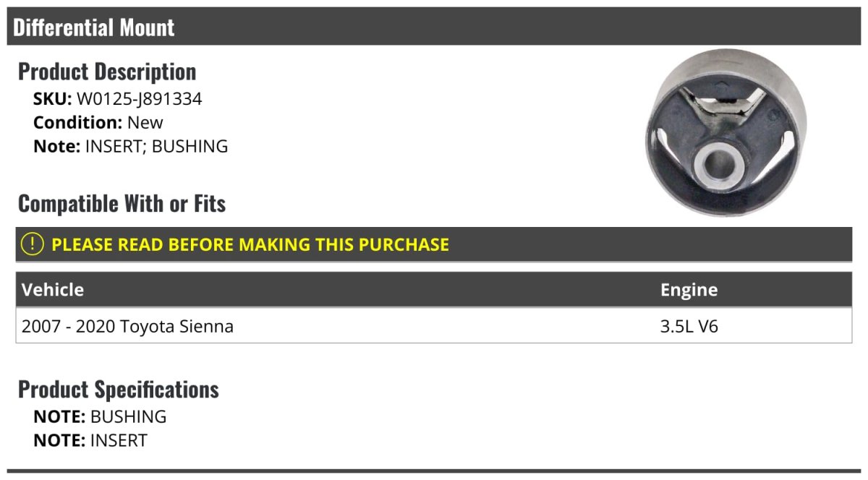Image resolution: width=868 pixels, height=480 pixels.
Task: Click the Engine column header
Action: 689,290
